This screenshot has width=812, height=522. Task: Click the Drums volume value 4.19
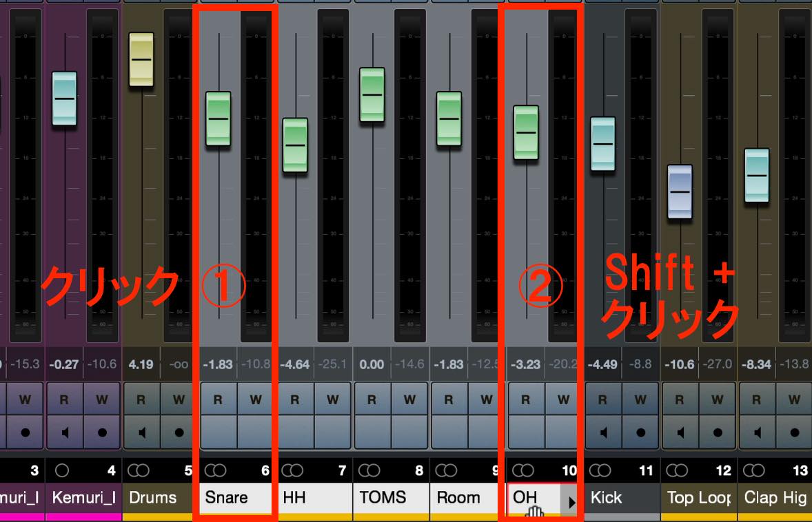141,364
